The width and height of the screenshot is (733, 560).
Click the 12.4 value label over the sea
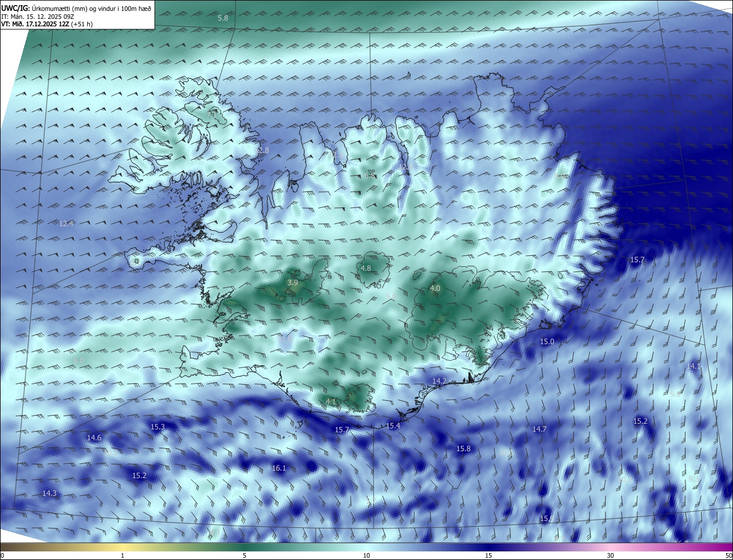coord(66,224)
